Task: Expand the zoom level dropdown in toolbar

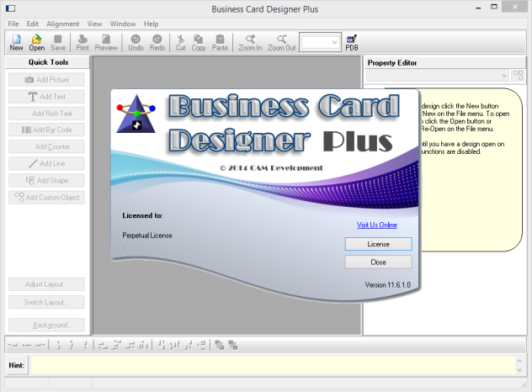Action: pos(334,42)
